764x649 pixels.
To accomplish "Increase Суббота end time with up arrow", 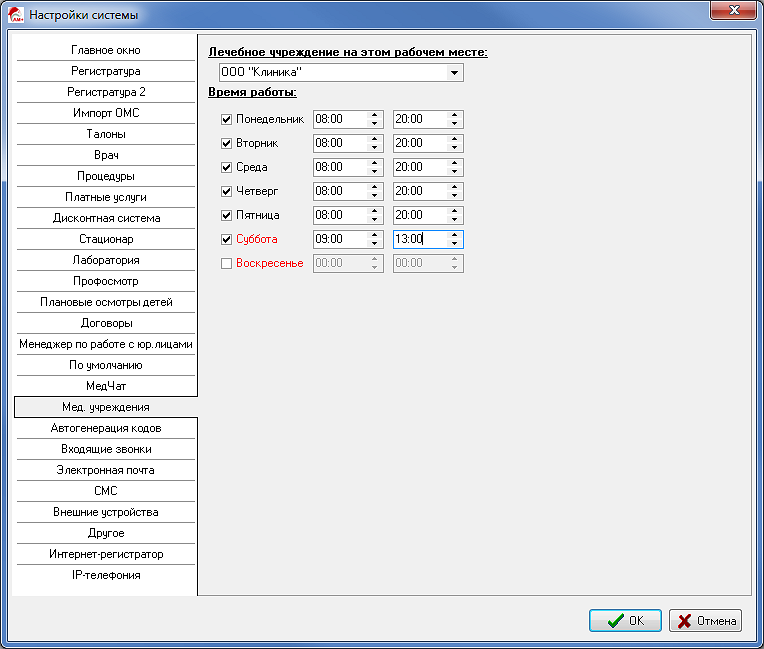I will (x=454, y=235).
